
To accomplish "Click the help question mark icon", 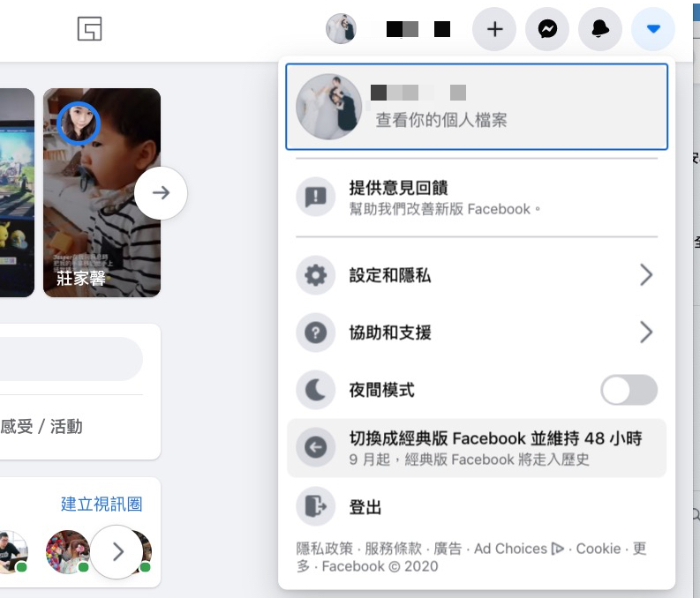I will [x=316, y=333].
